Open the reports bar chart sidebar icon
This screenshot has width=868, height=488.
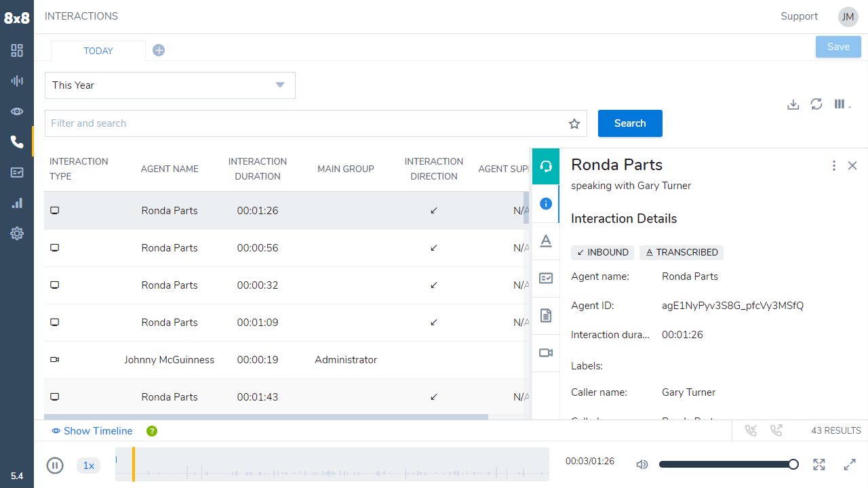[17, 203]
